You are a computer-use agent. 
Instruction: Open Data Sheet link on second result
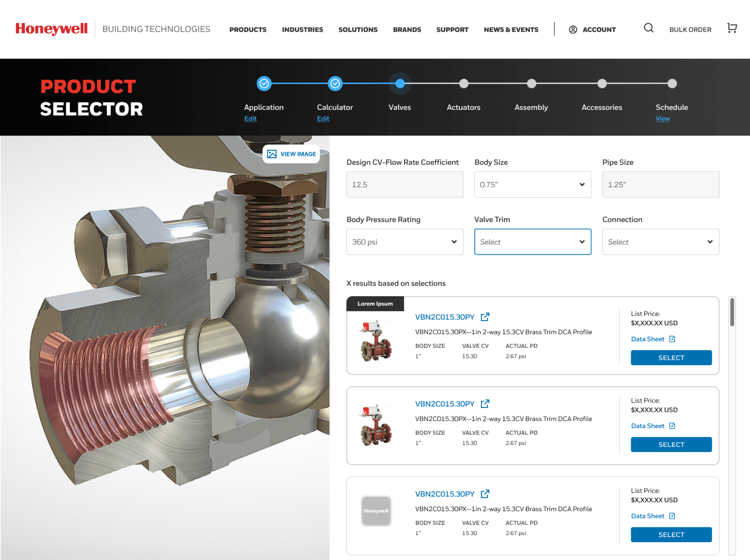[x=648, y=426]
